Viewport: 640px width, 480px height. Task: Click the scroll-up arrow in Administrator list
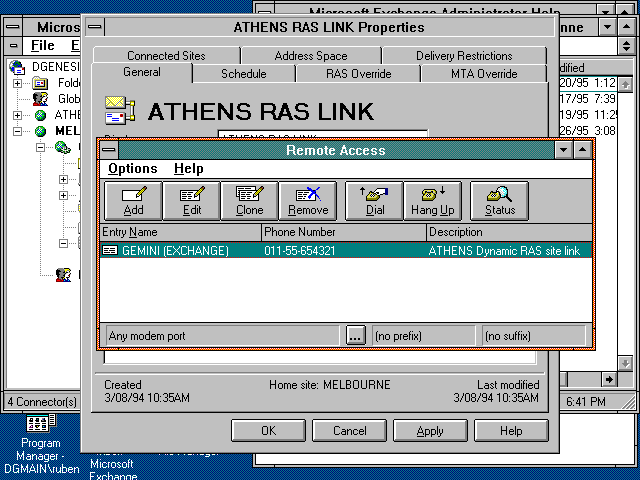point(625,85)
